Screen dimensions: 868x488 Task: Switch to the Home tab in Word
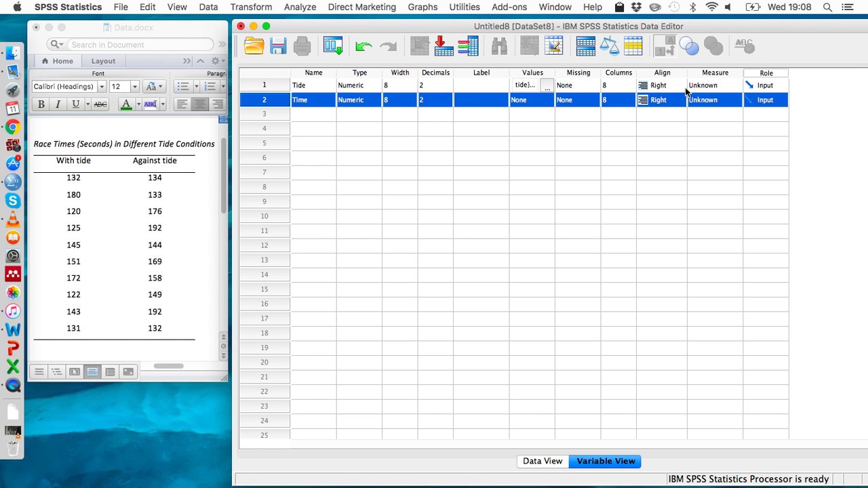click(58, 61)
